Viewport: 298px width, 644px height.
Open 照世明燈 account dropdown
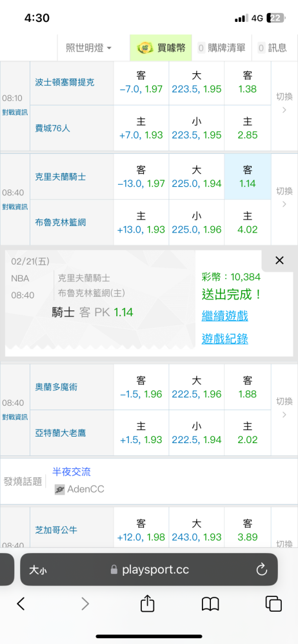[x=89, y=48]
